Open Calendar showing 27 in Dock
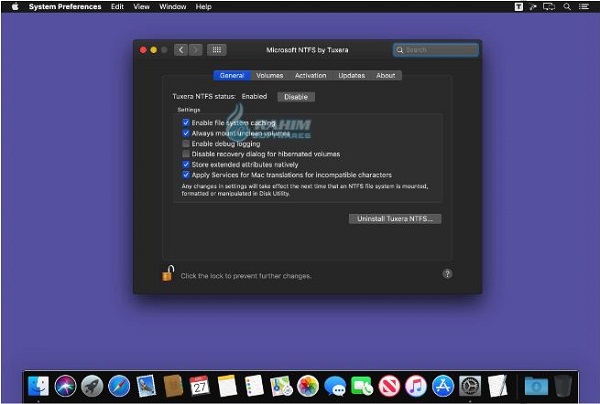This screenshot has height=404, width=600. [x=200, y=386]
